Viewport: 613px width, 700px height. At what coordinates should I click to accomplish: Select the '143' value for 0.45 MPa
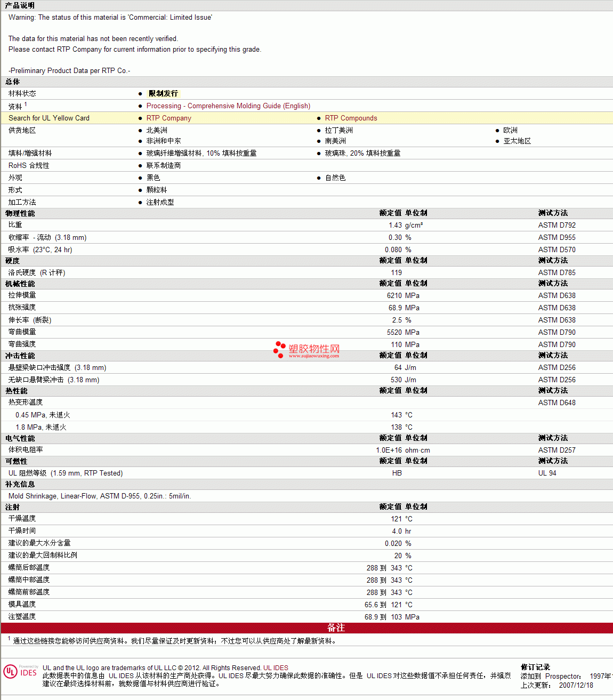(x=397, y=415)
